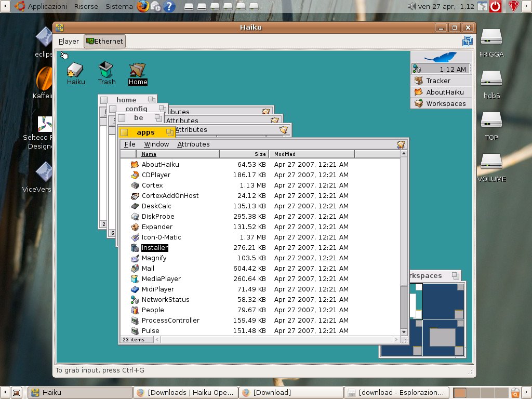Click the Haiku leaf Deskbar logo
532x399 pixels.
(441, 57)
